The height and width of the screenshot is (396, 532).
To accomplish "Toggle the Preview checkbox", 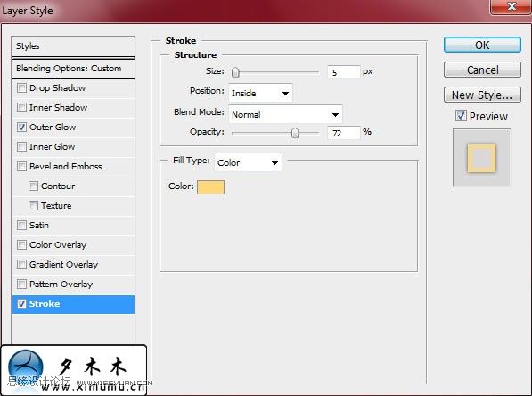I will tap(461, 116).
